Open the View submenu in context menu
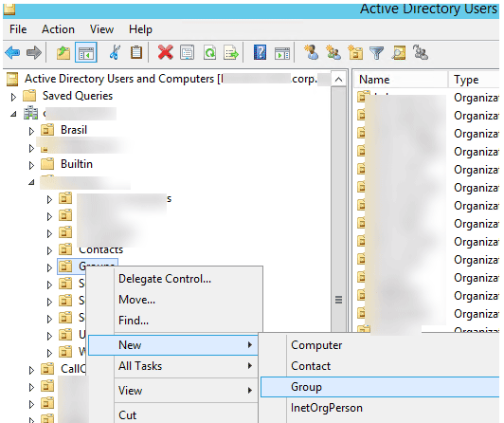The width and height of the screenshot is (504, 423). pos(173,391)
